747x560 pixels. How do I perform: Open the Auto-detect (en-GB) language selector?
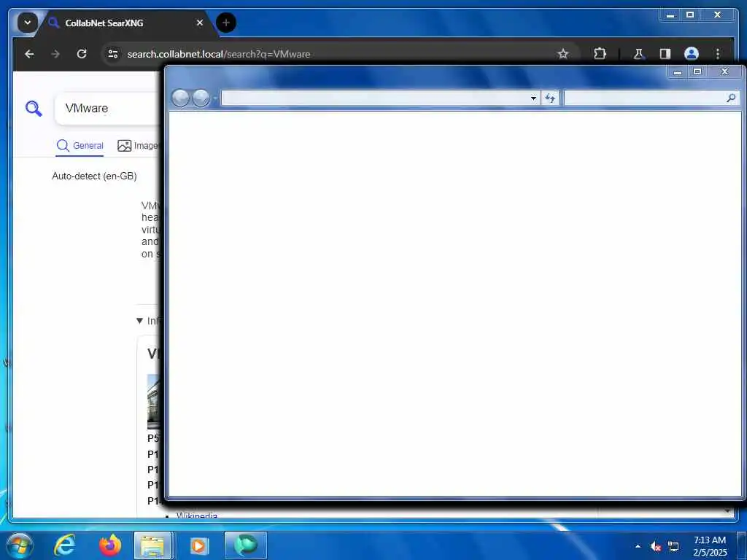(x=94, y=176)
